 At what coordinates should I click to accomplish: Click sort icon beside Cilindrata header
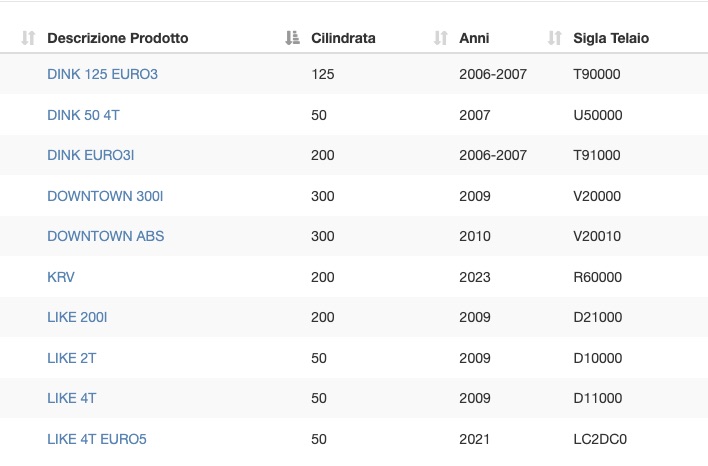pos(292,38)
